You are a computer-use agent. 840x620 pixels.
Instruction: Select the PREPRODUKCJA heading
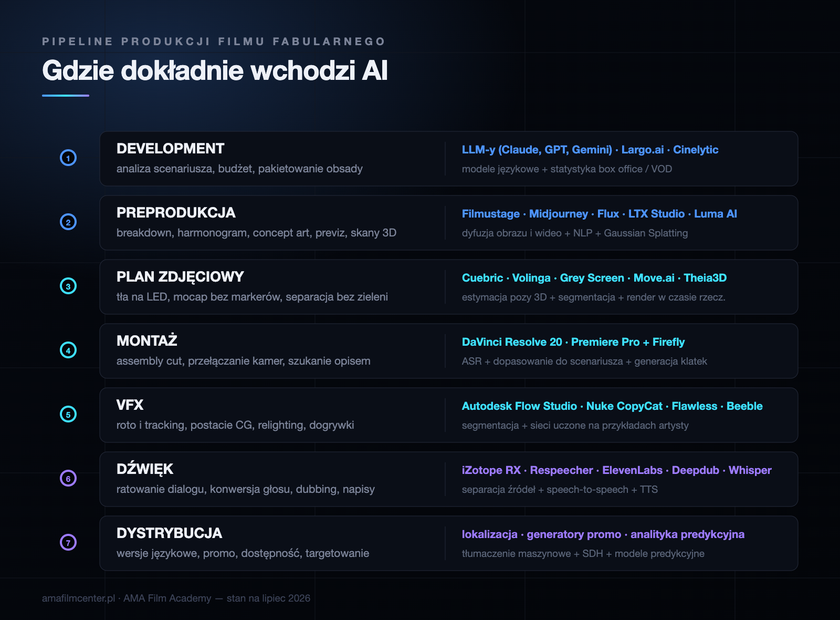pos(176,213)
